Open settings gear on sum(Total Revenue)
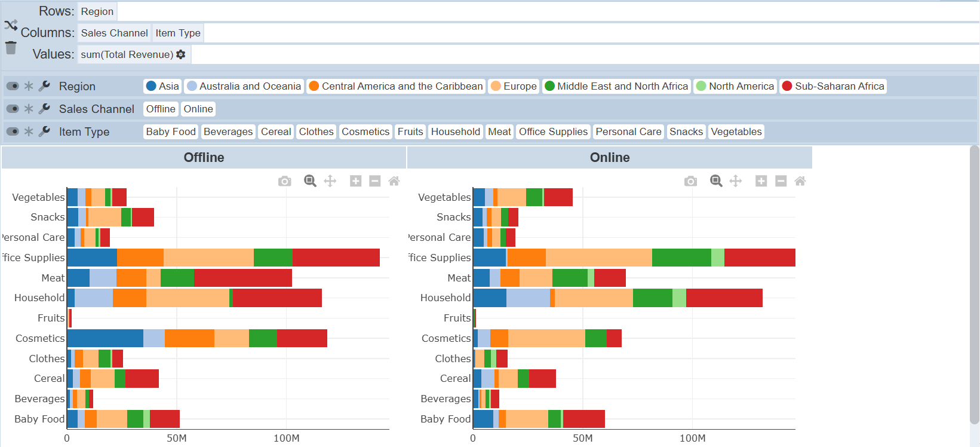 coord(181,54)
